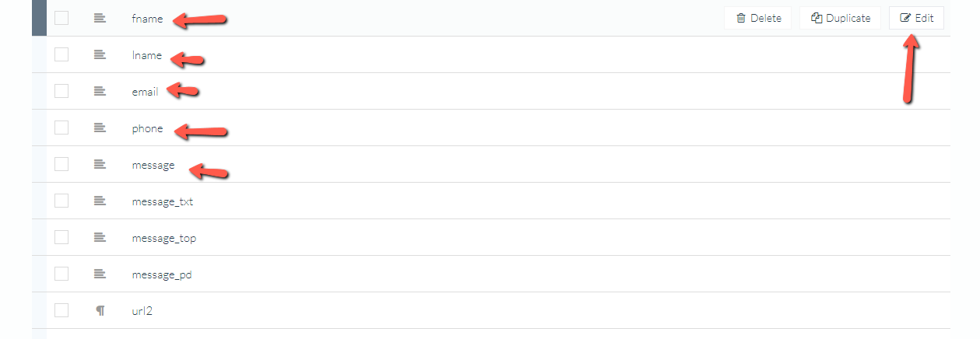
Task: Click the paragraph icon beside url2
Action: (100, 310)
